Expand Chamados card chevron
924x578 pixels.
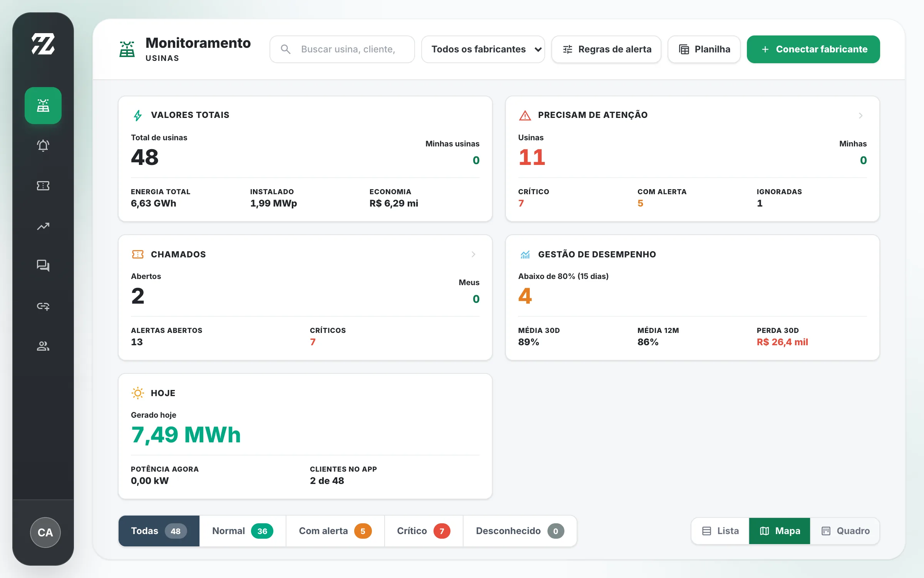[x=474, y=254]
